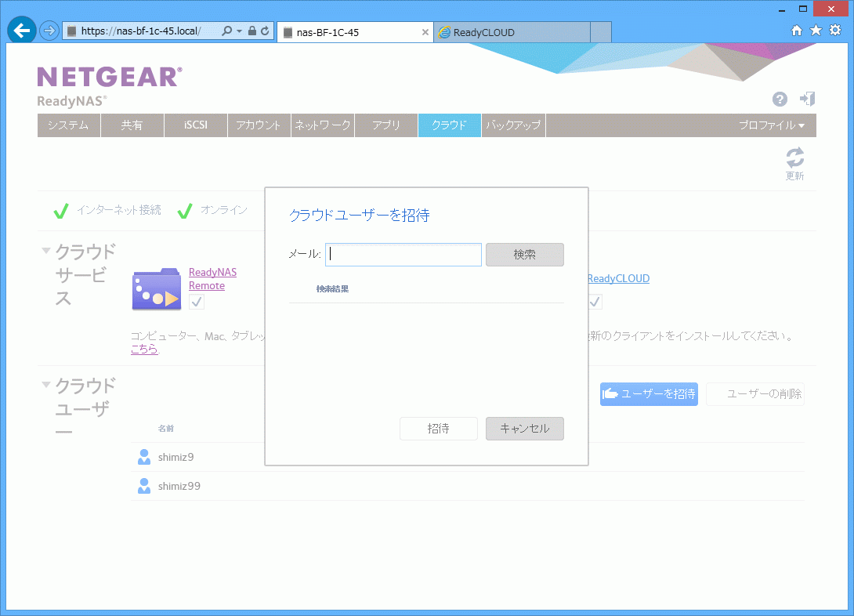854x616 pixels.
Task: Click the ReadyNAS Remote folder icon
Action: (x=157, y=290)
